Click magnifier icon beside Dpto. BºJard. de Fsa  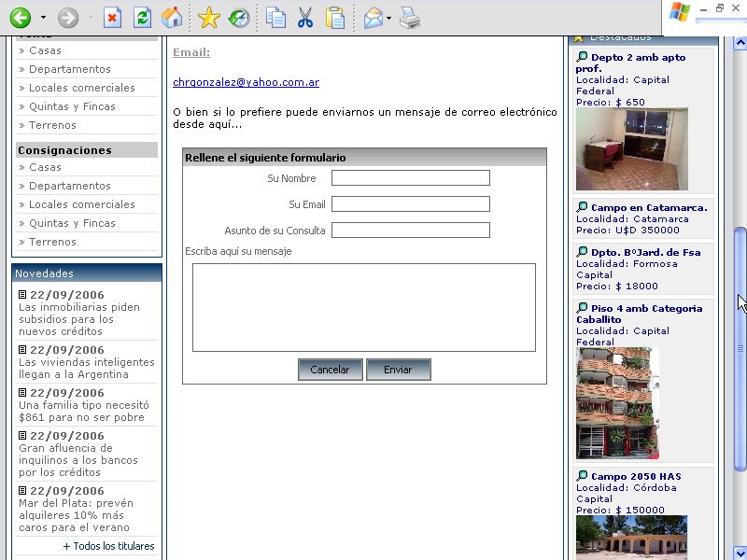[582, 252]
